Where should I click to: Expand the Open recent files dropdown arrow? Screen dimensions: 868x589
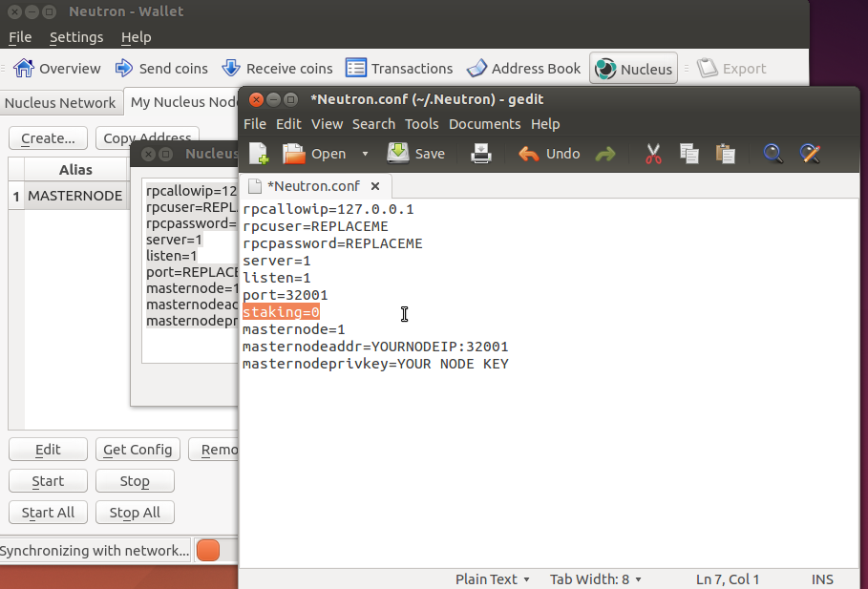point(365,154)
